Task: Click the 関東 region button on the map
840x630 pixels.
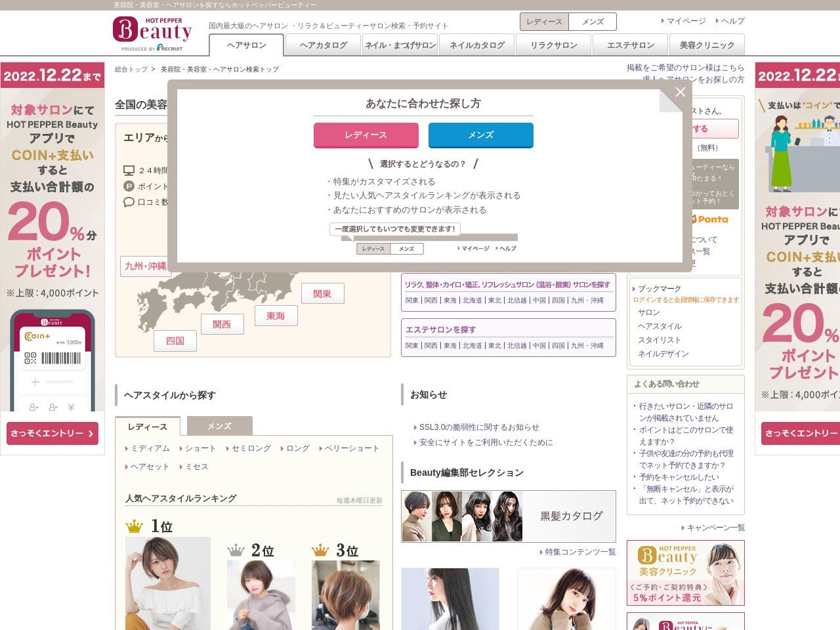Action: coord(323,293)
